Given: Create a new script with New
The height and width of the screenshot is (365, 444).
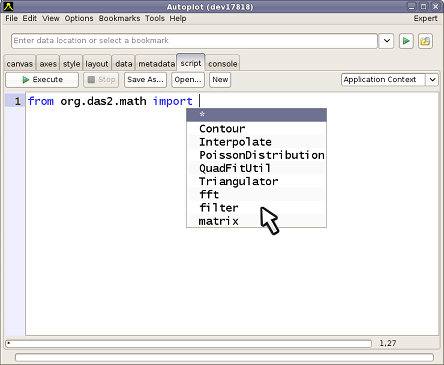Looking at the screenshot, I should point(220,80).
